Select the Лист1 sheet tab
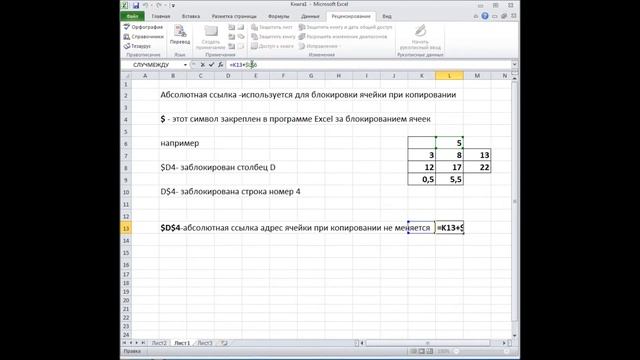Viewport: 640px width, 360px height. (x=182, y=343)
